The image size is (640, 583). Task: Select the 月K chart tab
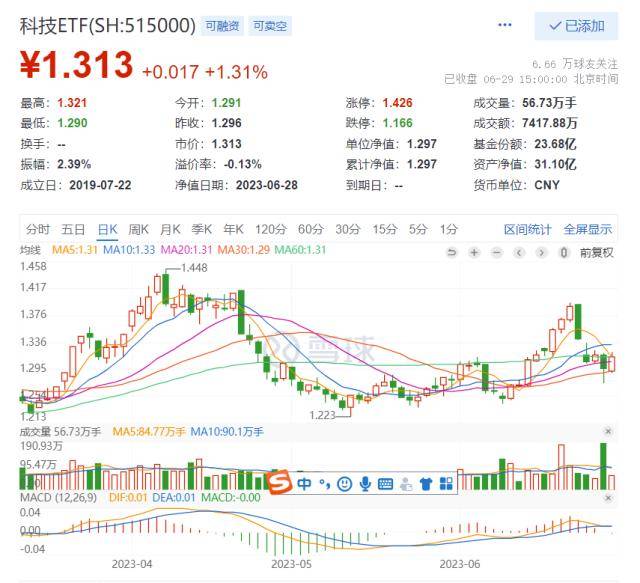point(170,229)
